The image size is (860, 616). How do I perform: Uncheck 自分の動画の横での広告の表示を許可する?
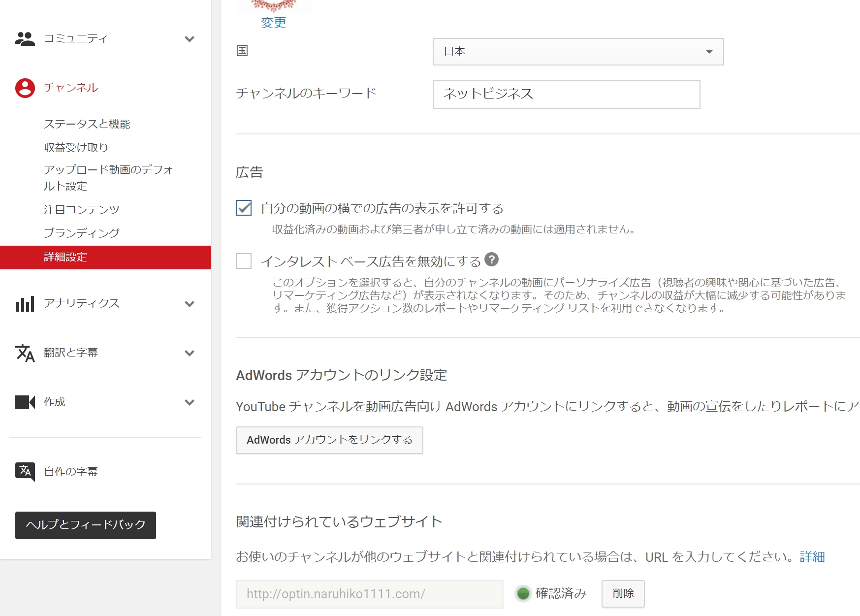click(x=244, y=208)
